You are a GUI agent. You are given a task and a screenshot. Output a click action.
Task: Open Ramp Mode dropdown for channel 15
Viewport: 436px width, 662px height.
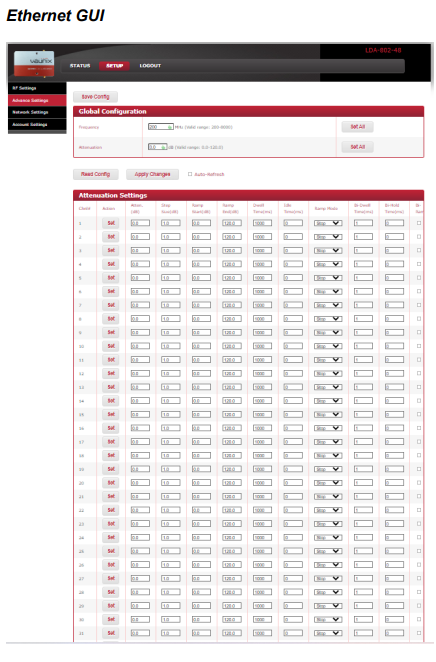(x=328, y=414)
